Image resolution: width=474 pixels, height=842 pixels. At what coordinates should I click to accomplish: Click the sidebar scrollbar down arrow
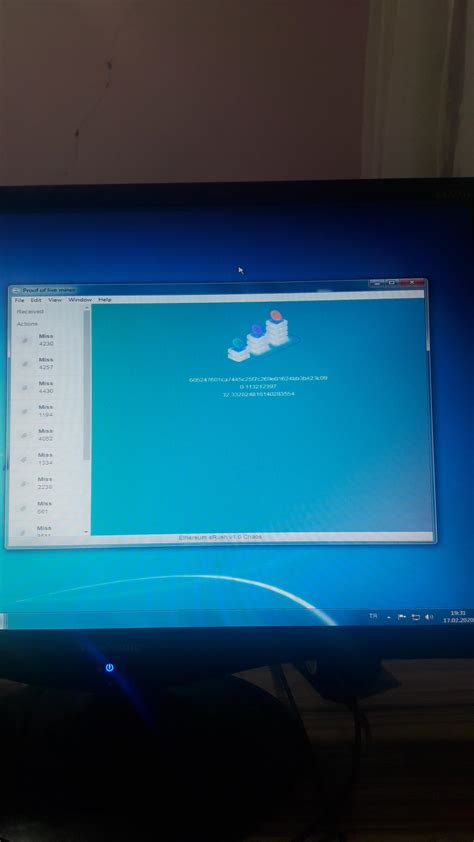click(x=86, y=532)
